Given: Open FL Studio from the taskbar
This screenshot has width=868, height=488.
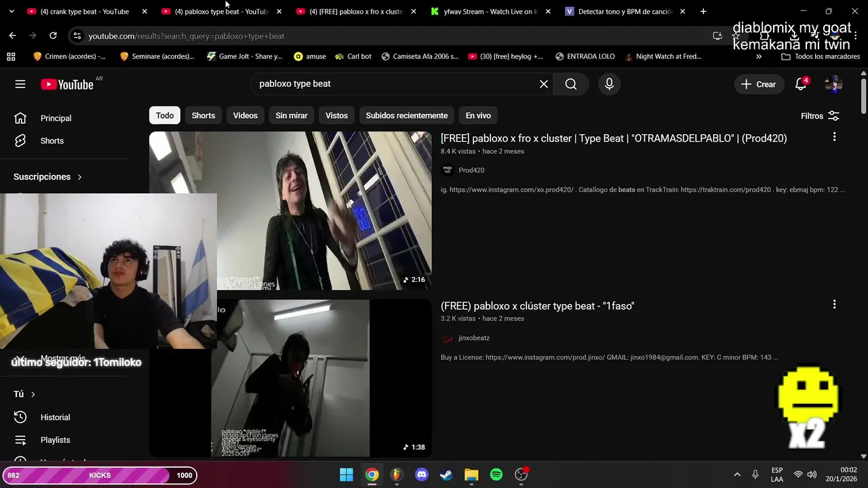Looking at the screenshot, I should [x=397, y=474].
